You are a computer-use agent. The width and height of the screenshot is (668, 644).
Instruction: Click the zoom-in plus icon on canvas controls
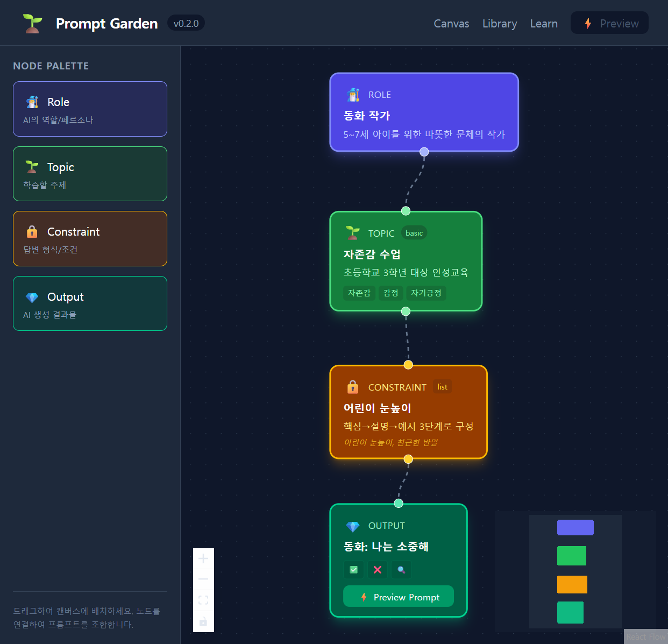point(203,558)
